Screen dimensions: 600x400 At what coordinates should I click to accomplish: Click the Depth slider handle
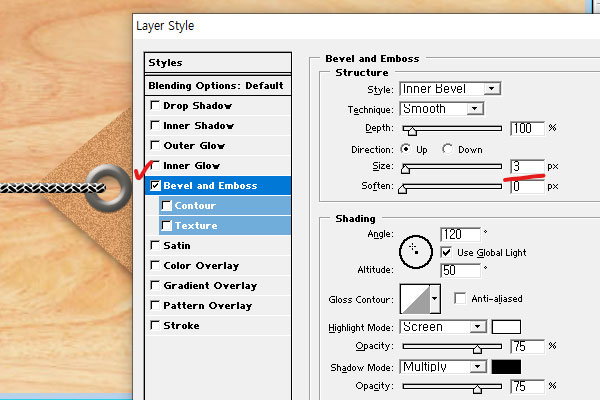coord(412,131)
